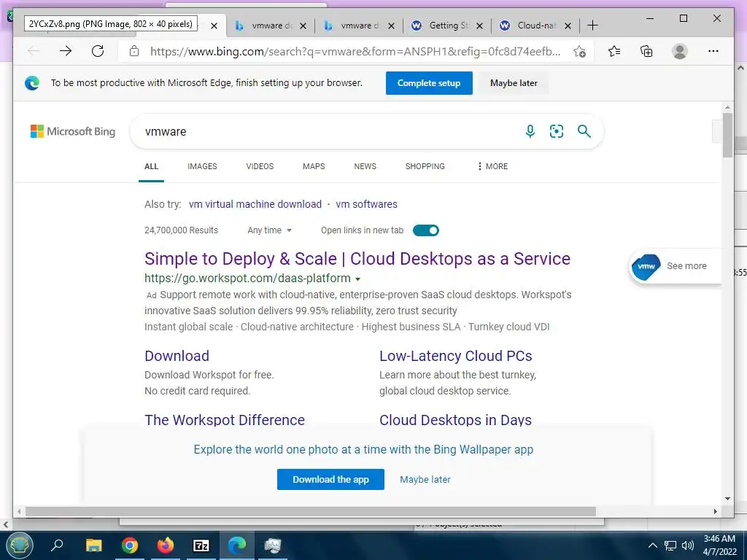
Task: Open taskbar search magnifier
Action: (x=57, y=545)
